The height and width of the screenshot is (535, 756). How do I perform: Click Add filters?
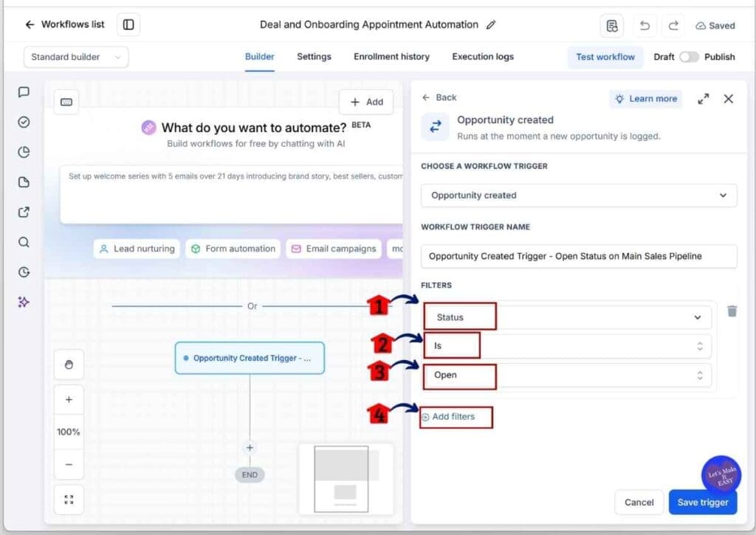[x=448, y=417]
